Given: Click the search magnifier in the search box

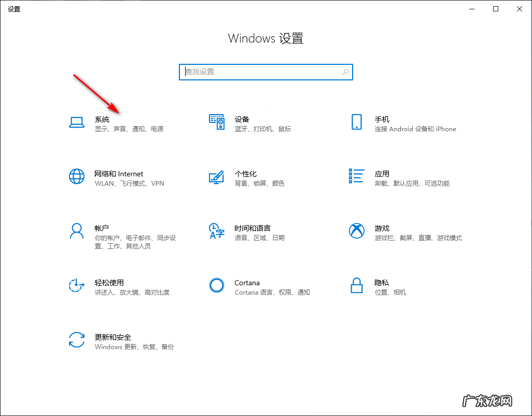Looking at the screenshot, I should coord(345,72).
